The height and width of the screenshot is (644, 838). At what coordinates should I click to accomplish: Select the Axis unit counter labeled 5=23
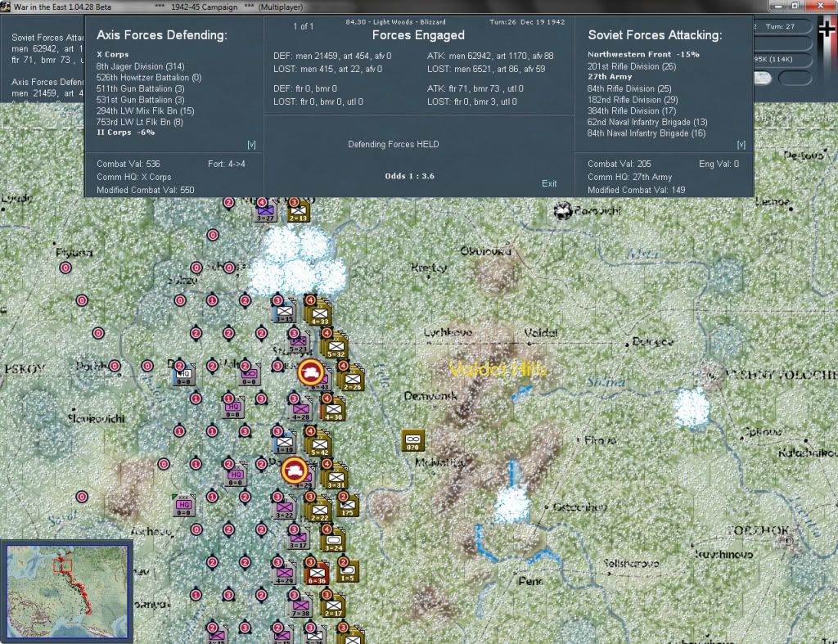tap(298, 343)
